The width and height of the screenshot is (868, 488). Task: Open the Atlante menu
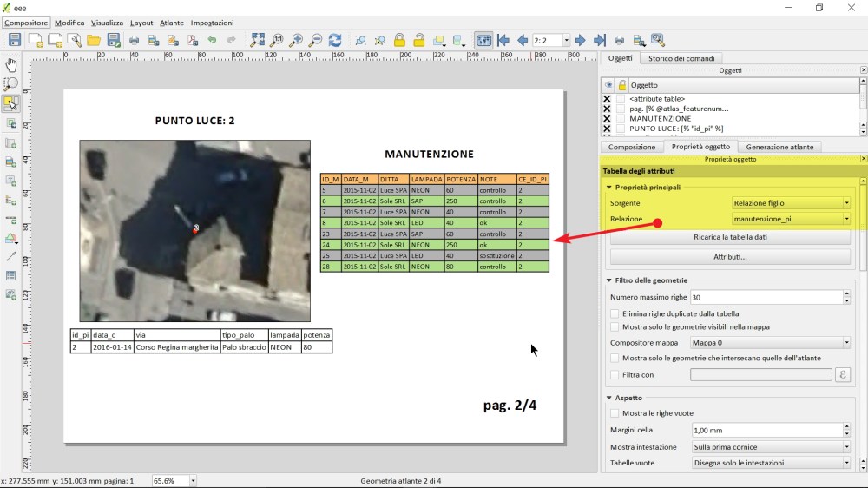171,23
